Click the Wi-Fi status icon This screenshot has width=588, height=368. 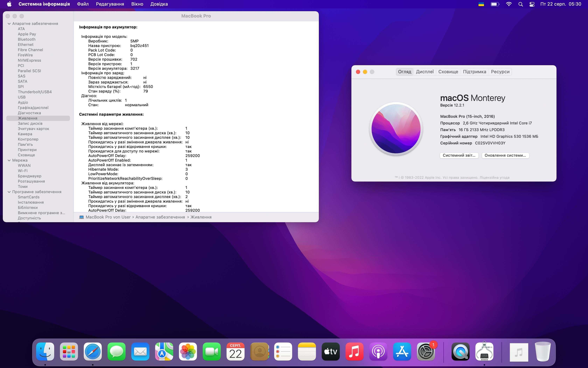click(509, 4)
